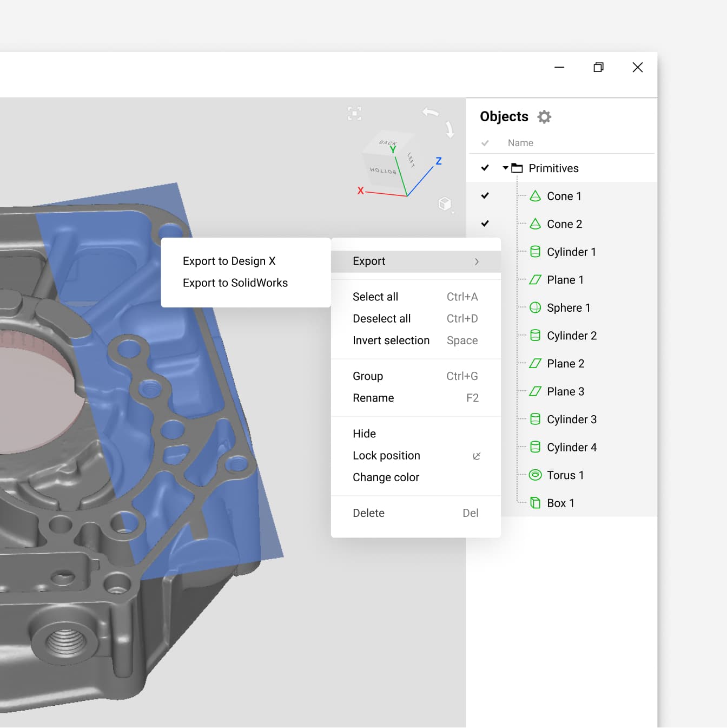727x728 pixels.
Task: Click the fit-to-view frame icon
Action: point(354,114)
